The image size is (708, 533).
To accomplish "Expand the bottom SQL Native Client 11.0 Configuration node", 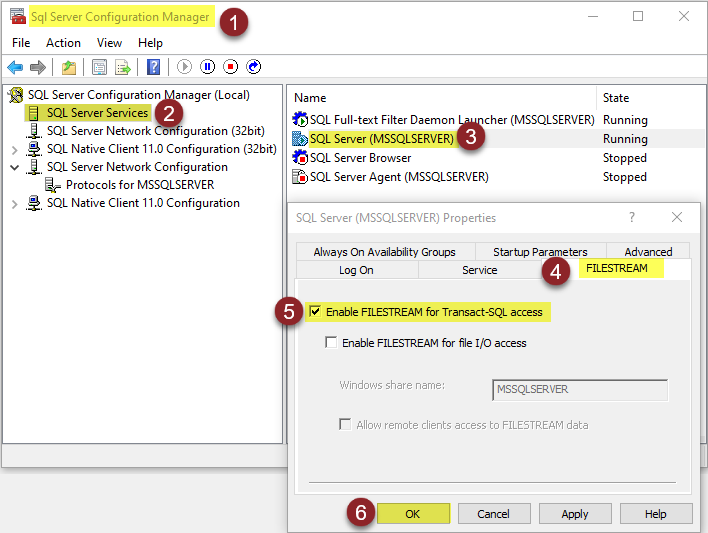I will [14, 204].
